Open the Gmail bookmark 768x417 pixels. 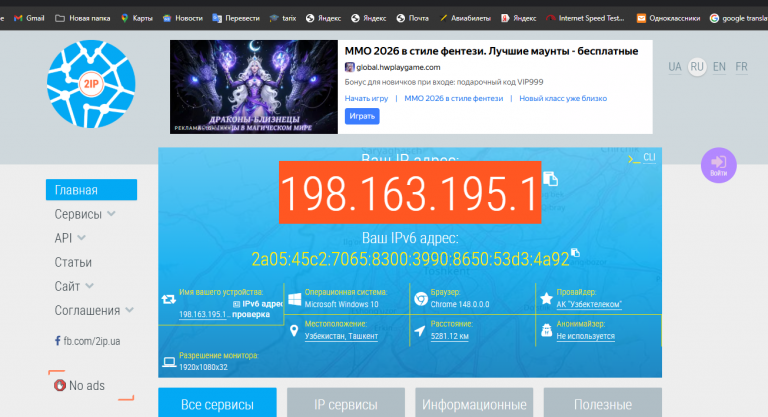coord(29,18)
